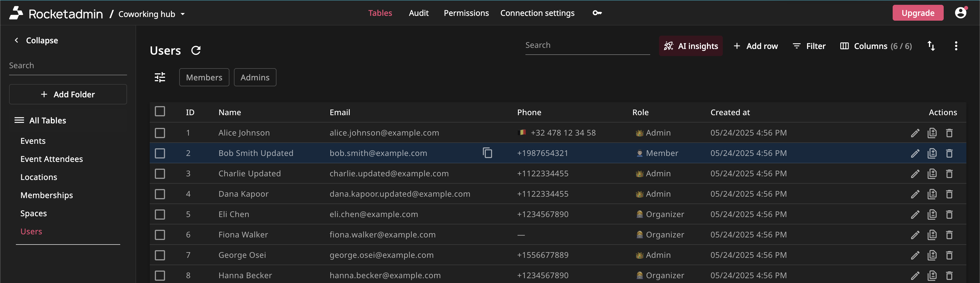The width and height of the screenshot is (980, 283).
Task: Check the row checkbox for Eli Chen
Action: click(x=160, y=214)
